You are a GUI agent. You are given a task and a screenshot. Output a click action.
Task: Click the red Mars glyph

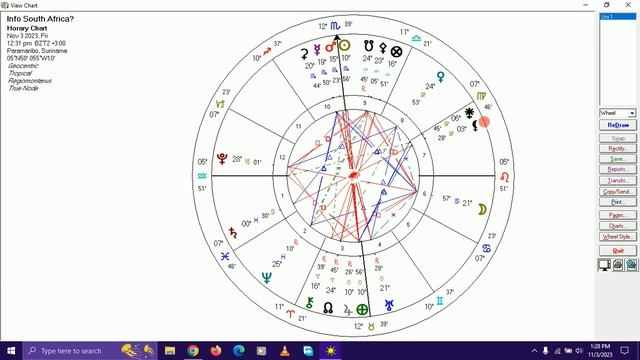(x=330, y=47)
